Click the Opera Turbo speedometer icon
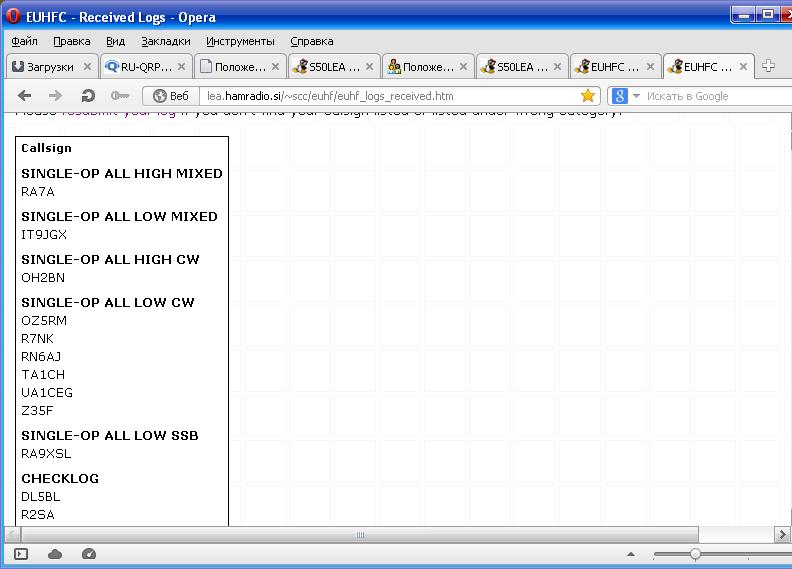This screenshot has height=569, width=792. [88, 554]
